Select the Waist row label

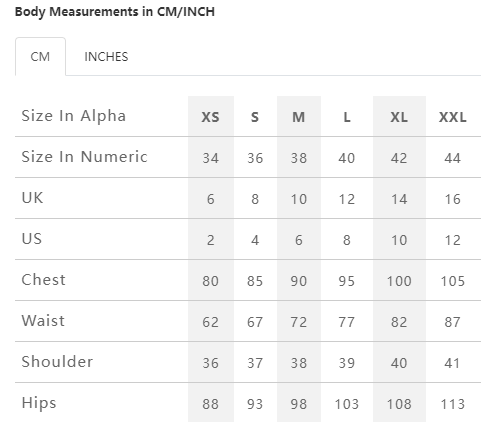pyautogui.click(x=43, y=321)
